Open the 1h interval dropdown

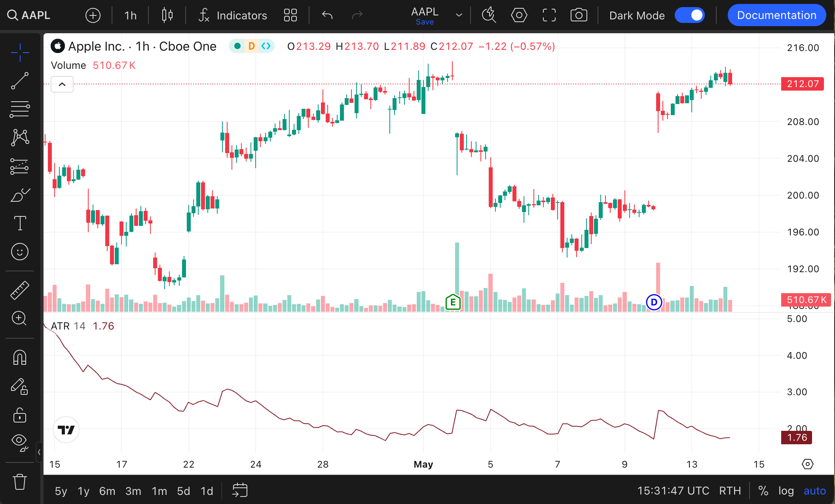click(130, 15)
